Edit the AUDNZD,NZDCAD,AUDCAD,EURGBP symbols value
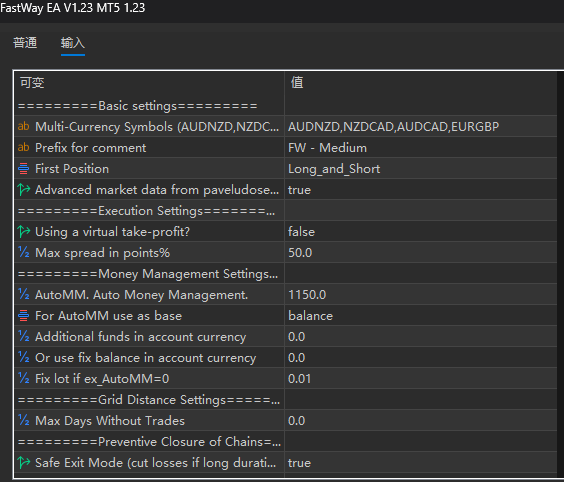564x482 pixels. point(421,126)
